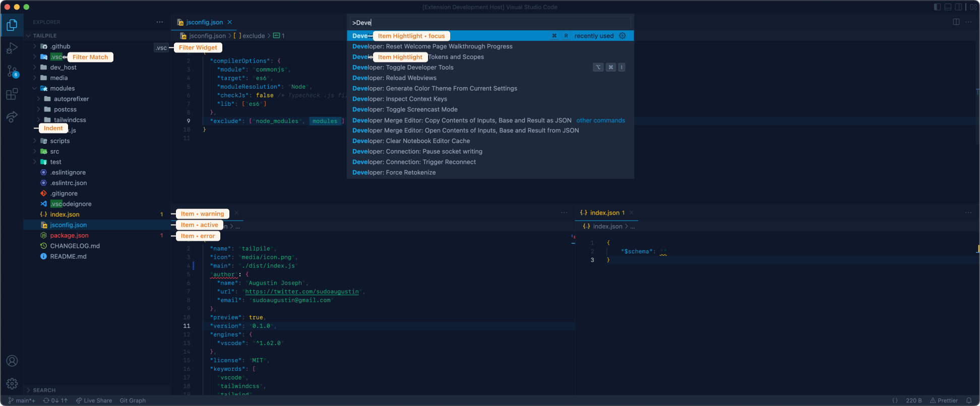Open the Manage gear in the activity bar
Screen dimensions: 980x406
click(12, 384)
